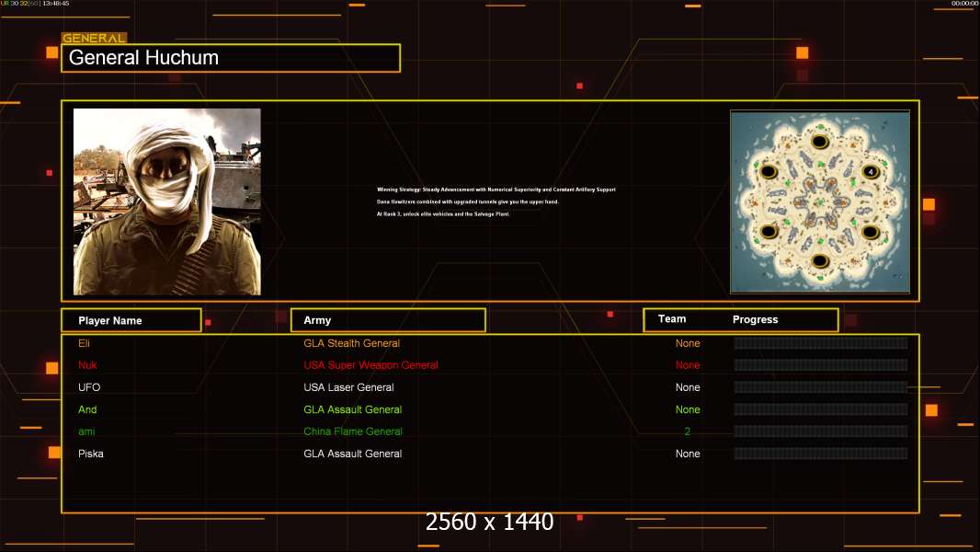Click Eli's team value None
Screen dimensions: 980x552
688,343
